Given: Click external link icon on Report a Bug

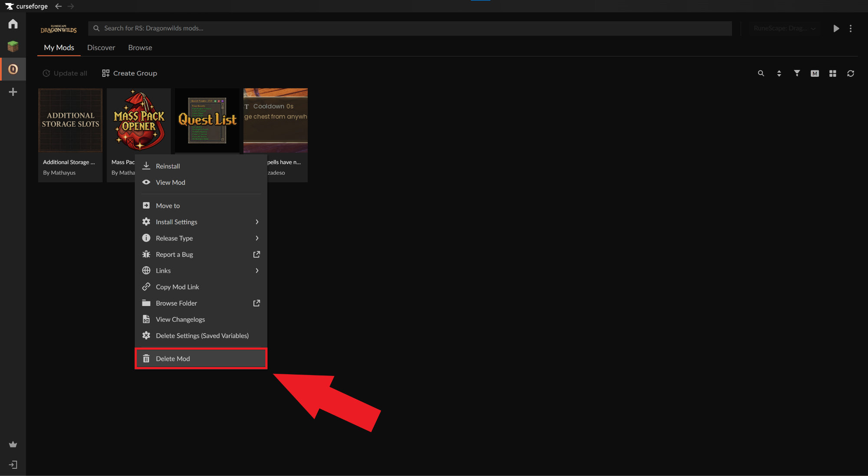Looking at the screenshot, I should pos(256,254).
